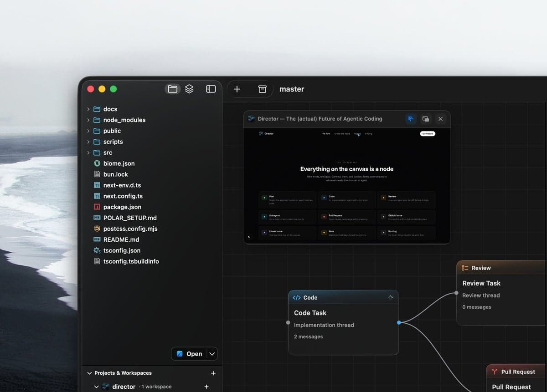Open bun.lock file
547x392 pixels.
click(x=116, y=174)
